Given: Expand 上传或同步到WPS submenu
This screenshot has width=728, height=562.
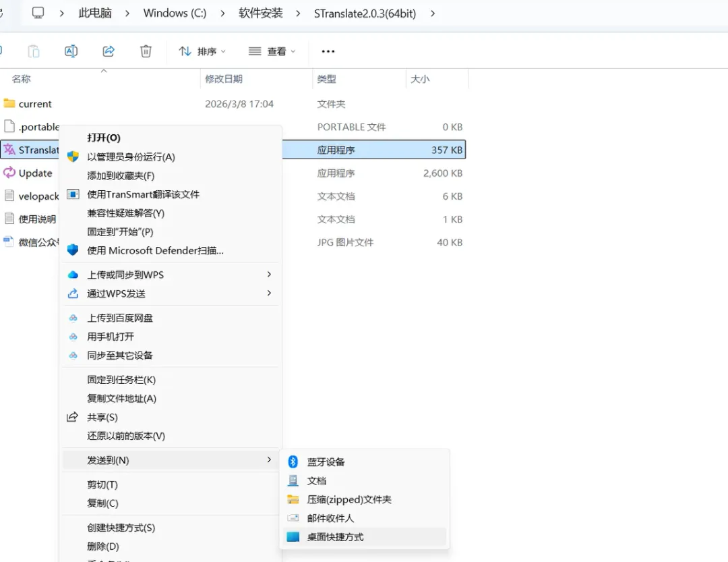Looking at the screenshot, I should [171, 275].
